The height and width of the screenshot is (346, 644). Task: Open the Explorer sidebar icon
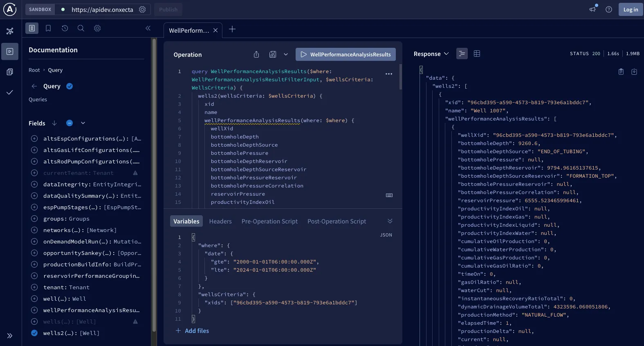[10, 51]
